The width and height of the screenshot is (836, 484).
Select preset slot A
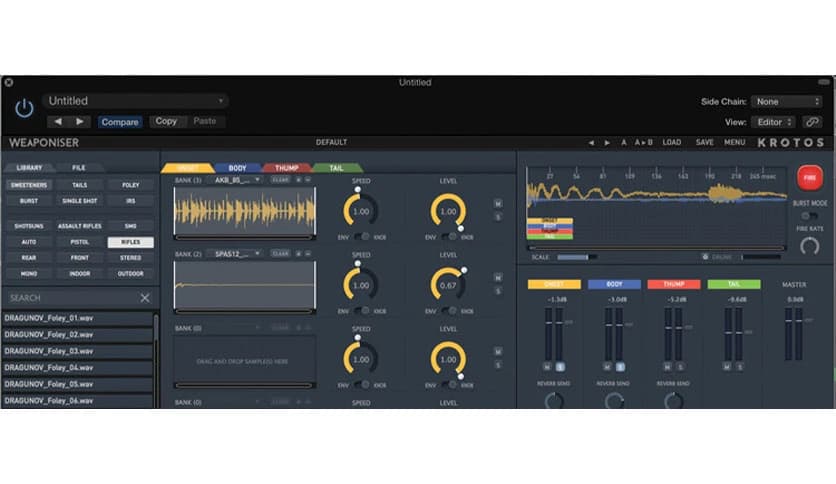click(x=623, y=142)
